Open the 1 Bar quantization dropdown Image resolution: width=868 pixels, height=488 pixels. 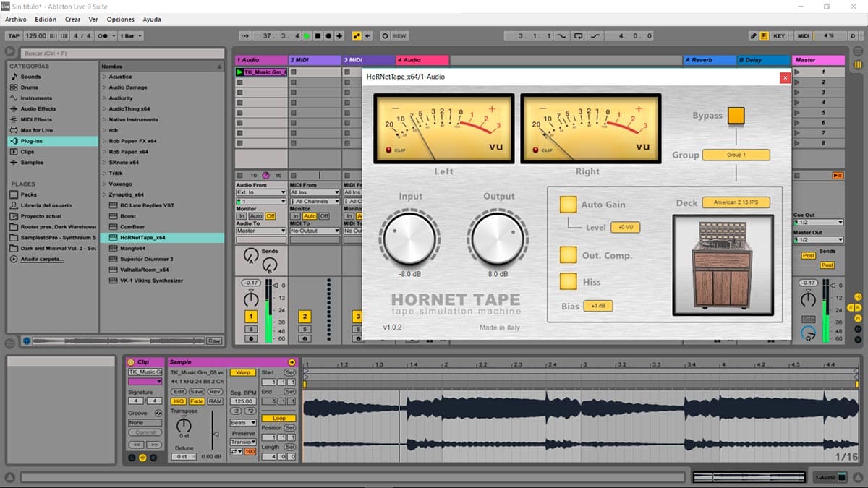pyautogui.click(x=129, y=35)
